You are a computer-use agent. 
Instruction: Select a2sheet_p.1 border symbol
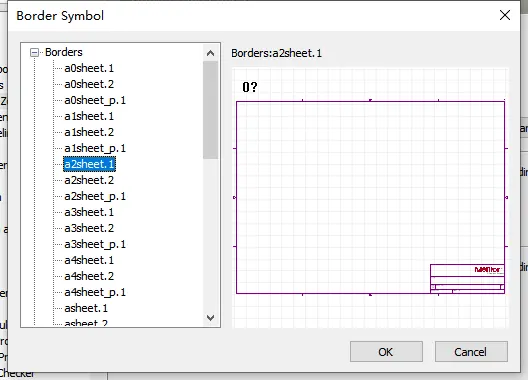point(95,196)
